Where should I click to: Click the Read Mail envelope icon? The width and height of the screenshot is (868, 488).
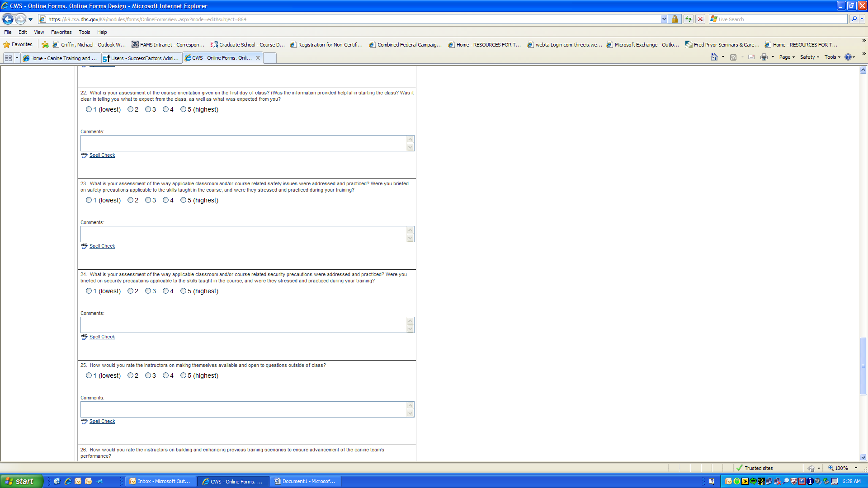pyautogui.click(x=751, y=57)
